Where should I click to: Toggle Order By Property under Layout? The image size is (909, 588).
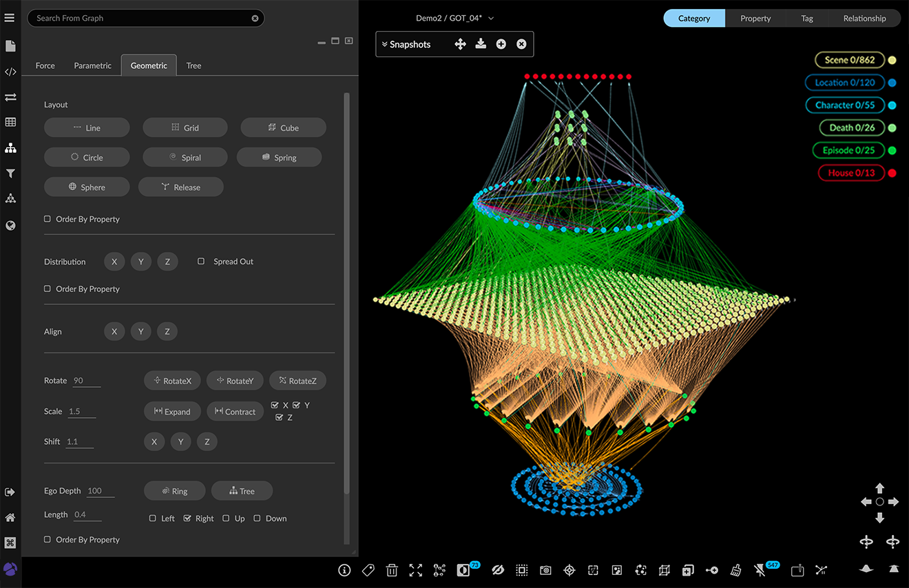48,219
